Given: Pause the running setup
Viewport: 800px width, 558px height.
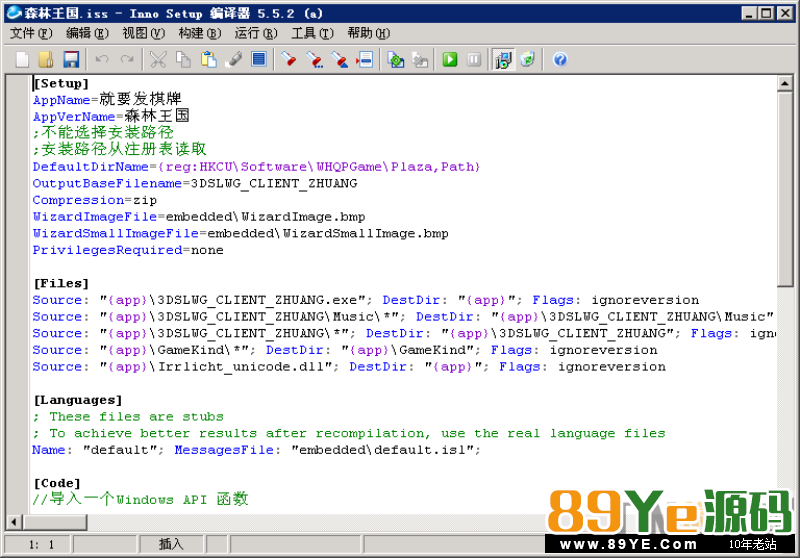Looking at the screenshot, I should (x=474, y=60).
